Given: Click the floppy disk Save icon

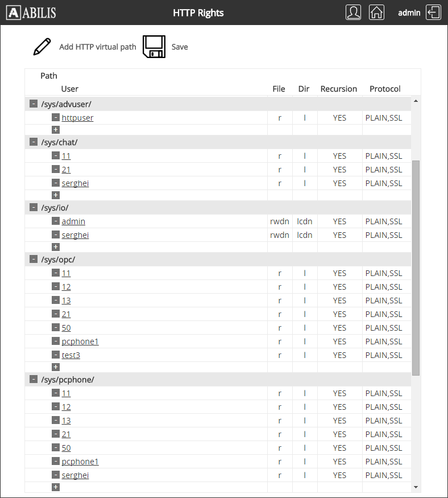Looking at the screenshot, I should click(x=154, y=47).
